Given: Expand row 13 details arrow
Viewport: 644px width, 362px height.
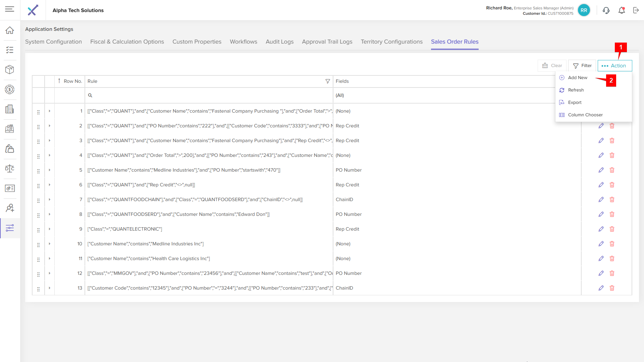Looking at the screenshot, I should 50,288.
